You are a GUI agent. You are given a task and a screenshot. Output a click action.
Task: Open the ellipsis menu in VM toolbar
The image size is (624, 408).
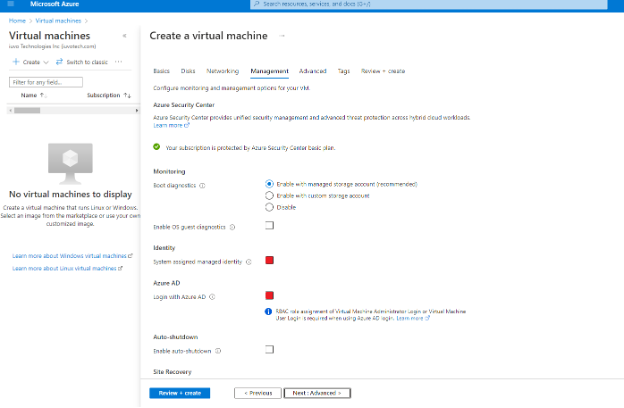point(119,62)
